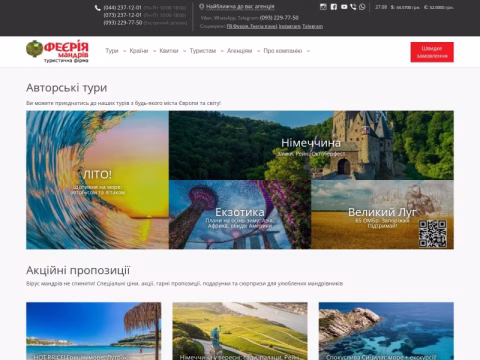Screen dimensions: 480x360
Task: Open the Країни menu item
Action: pos(139,51)
